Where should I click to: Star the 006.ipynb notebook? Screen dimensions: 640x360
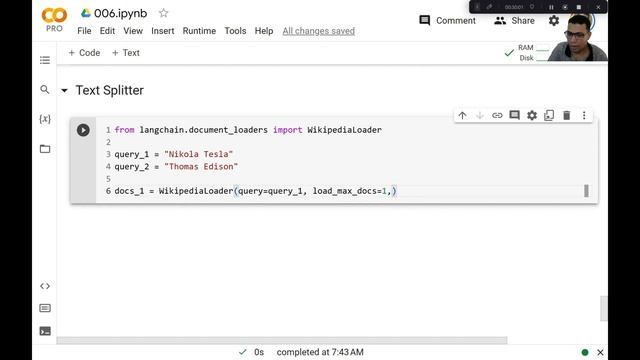coord(163,13)
